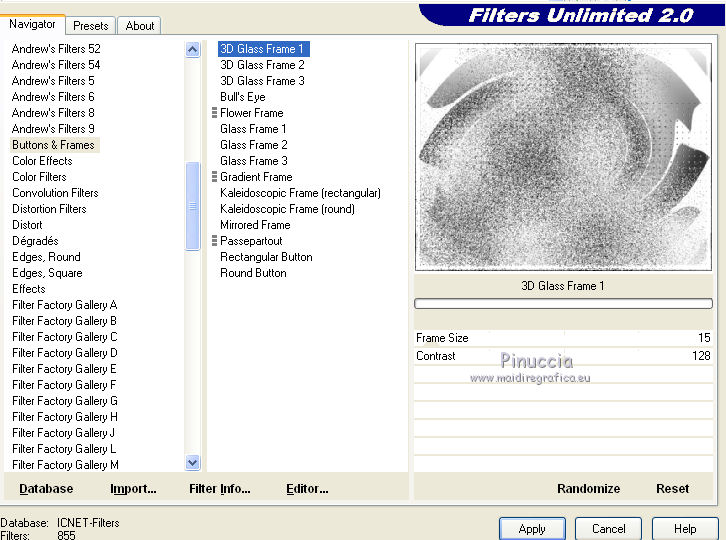Open the About tab
Image resolution: width=726 pixels, height=540 pixels.
[139, 26]
